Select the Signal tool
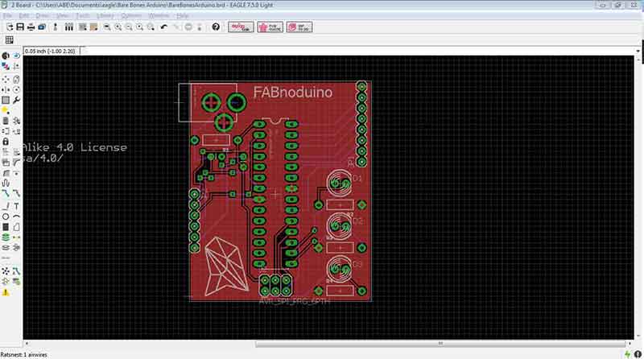 16,237
